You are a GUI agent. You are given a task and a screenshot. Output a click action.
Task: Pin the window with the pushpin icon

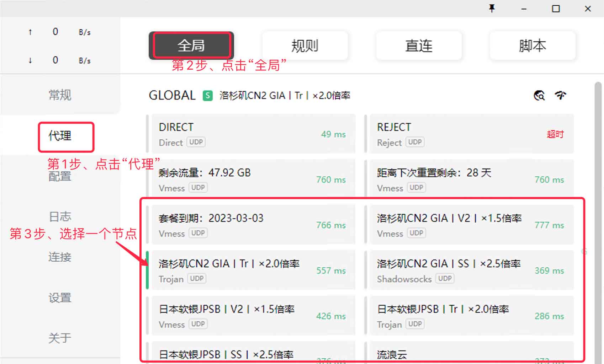pos(492,8)
